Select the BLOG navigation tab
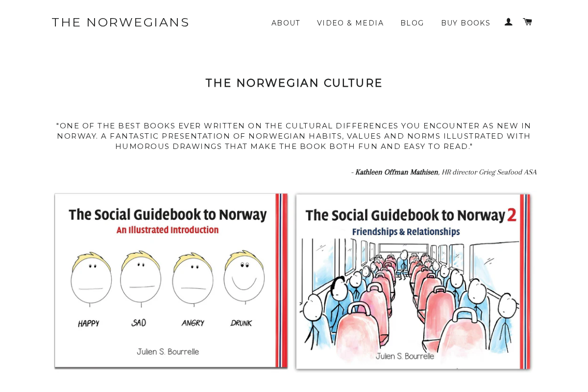This screenshot has width=588, height=392. click(x=412, y=22)
